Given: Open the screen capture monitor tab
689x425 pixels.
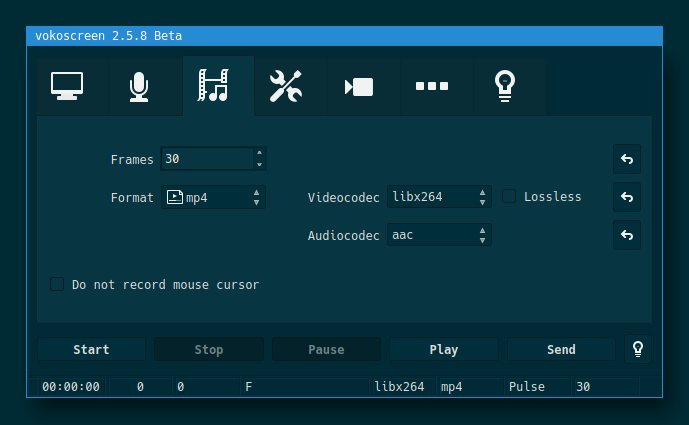Looking at the screenshot, I should [x=67, y=87].
